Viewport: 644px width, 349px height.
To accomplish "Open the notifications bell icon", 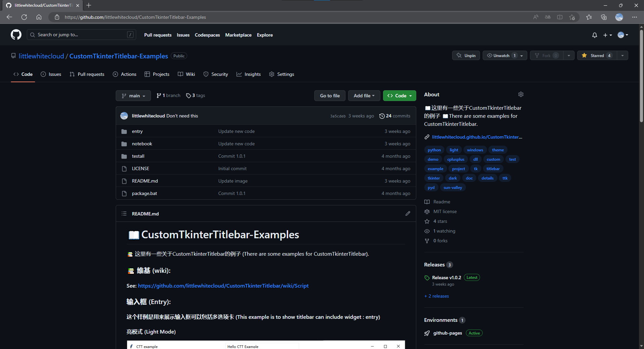I will (594, 35).
